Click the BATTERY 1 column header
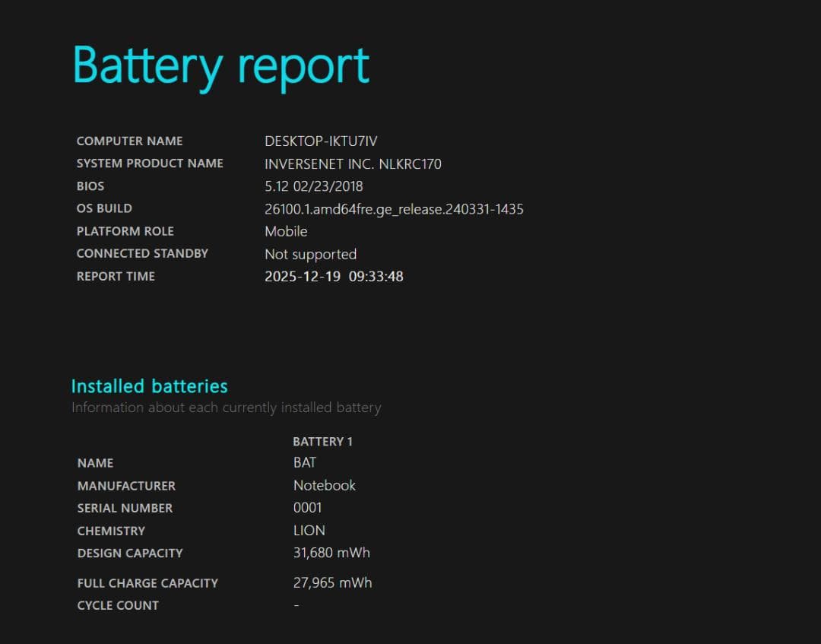This screenshot has height=644, width=821. coord(322,441)
